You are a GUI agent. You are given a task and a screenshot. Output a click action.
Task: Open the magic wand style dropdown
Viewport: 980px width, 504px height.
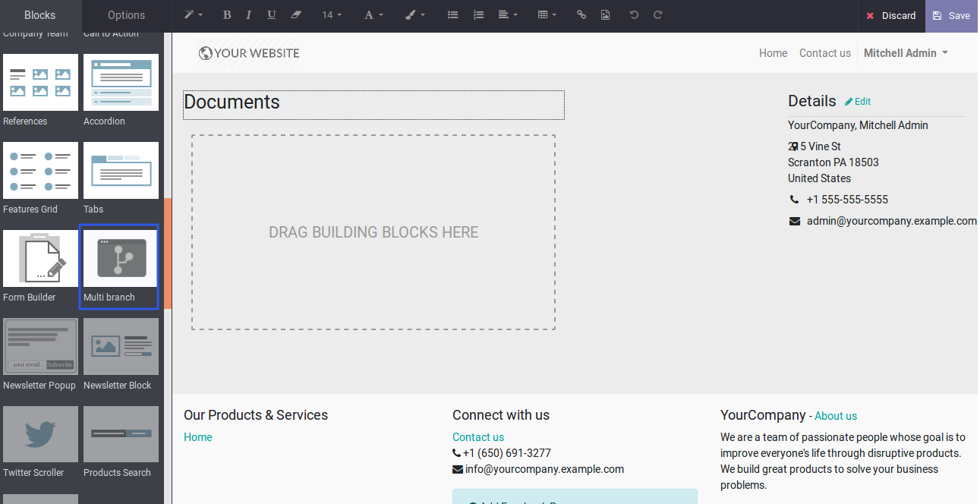193,15
